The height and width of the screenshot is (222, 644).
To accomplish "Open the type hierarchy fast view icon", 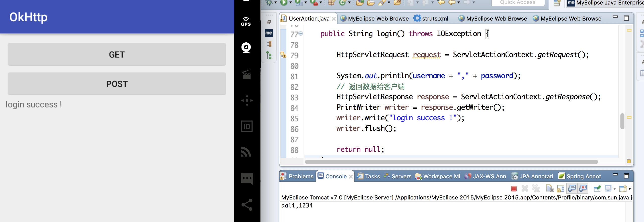I will pos(269,44).
